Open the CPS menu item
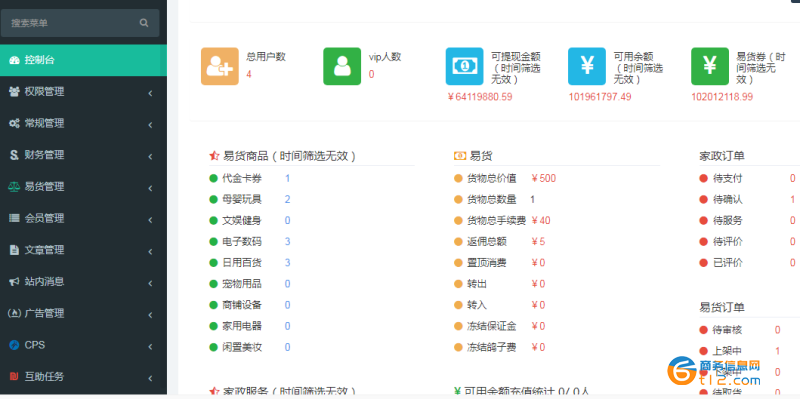Viewport: 800px width, 399px height. point(83,345)
